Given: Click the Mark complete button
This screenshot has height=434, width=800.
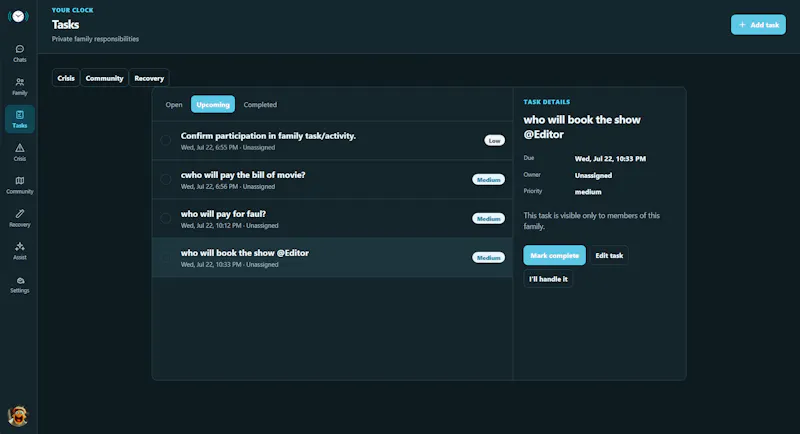Looking at the screenshot, I should 554,255.
